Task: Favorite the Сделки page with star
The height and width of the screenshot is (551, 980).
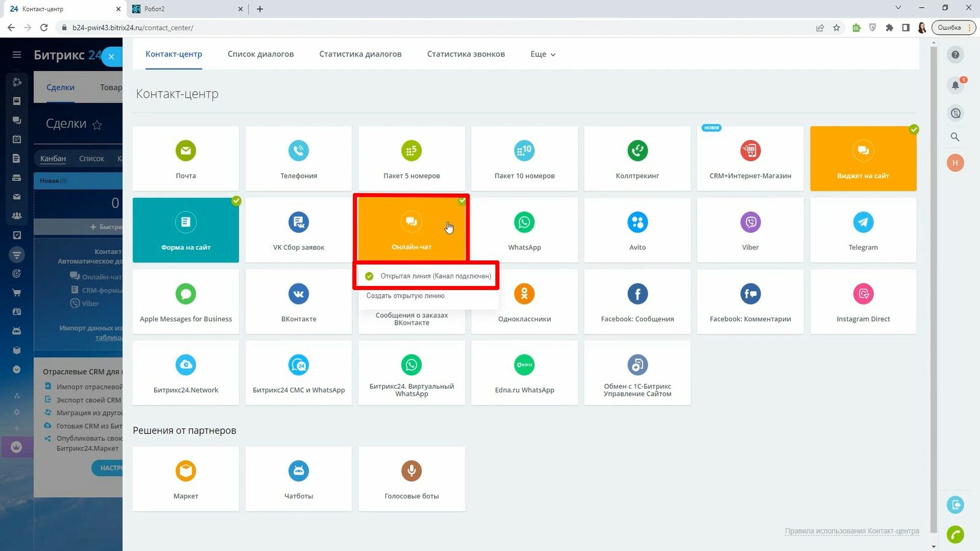Action: coord(97,125)
